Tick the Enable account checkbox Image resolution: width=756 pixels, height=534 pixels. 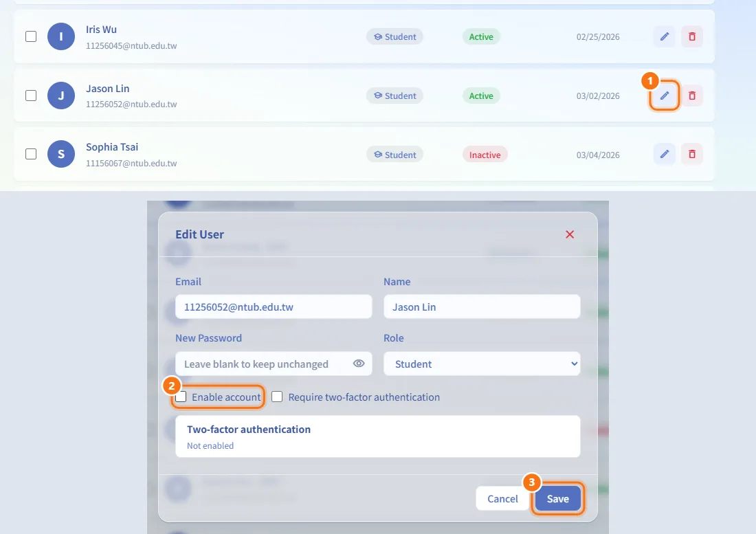[x=181, y=397]
